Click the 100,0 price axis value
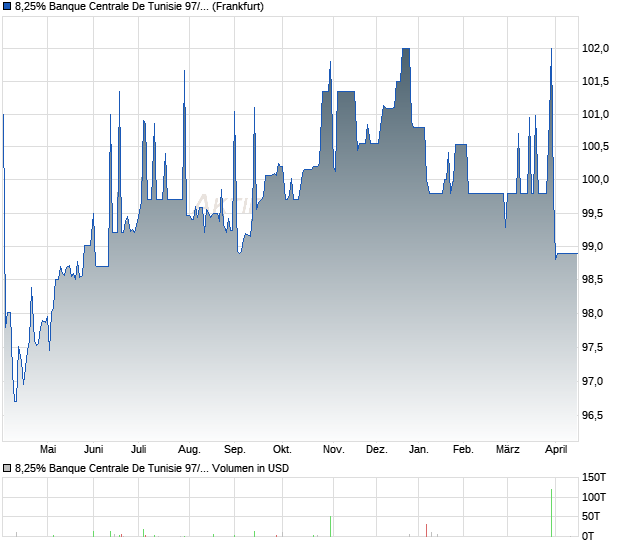 click(x=595, y=179)
